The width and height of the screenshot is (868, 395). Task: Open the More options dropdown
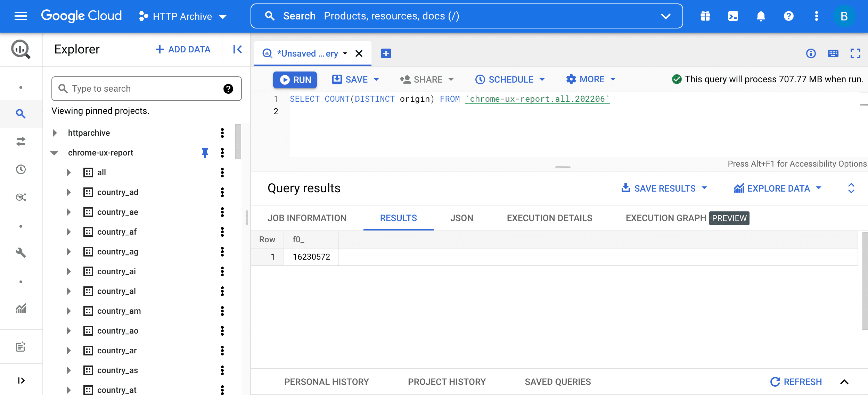point(591,79)
